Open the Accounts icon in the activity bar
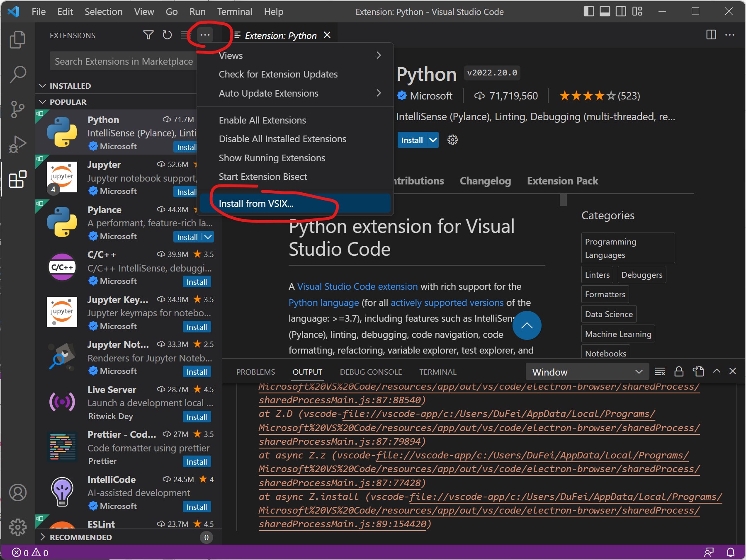 tap(17, 492)
